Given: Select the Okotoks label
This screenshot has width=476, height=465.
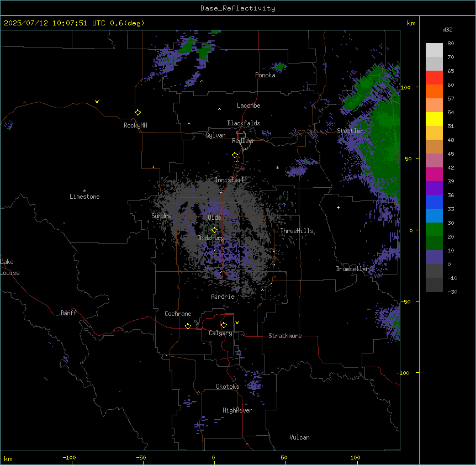Looking at the screenshot, I should click(228, 387).
